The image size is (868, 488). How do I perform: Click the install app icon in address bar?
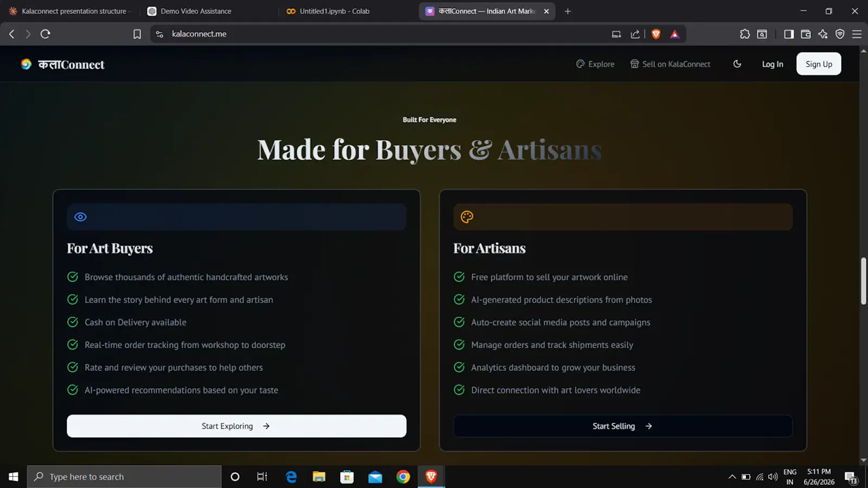(616, 34)
